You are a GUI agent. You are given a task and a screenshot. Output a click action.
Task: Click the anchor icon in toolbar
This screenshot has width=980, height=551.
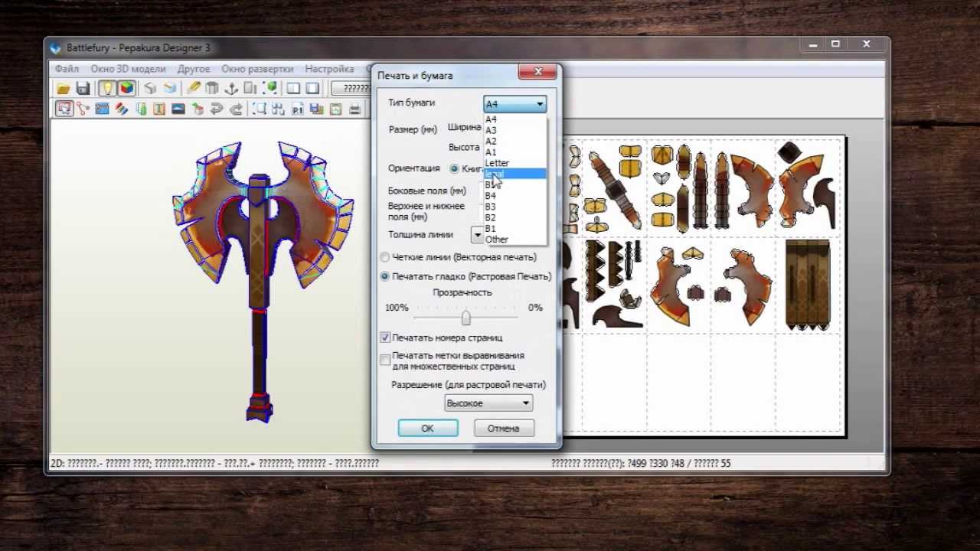coord(231,89)
